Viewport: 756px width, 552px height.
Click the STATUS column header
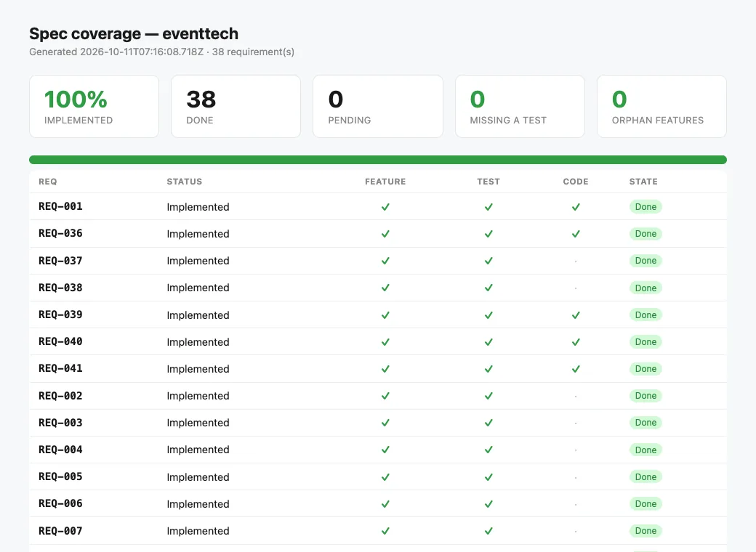(184, 182)
